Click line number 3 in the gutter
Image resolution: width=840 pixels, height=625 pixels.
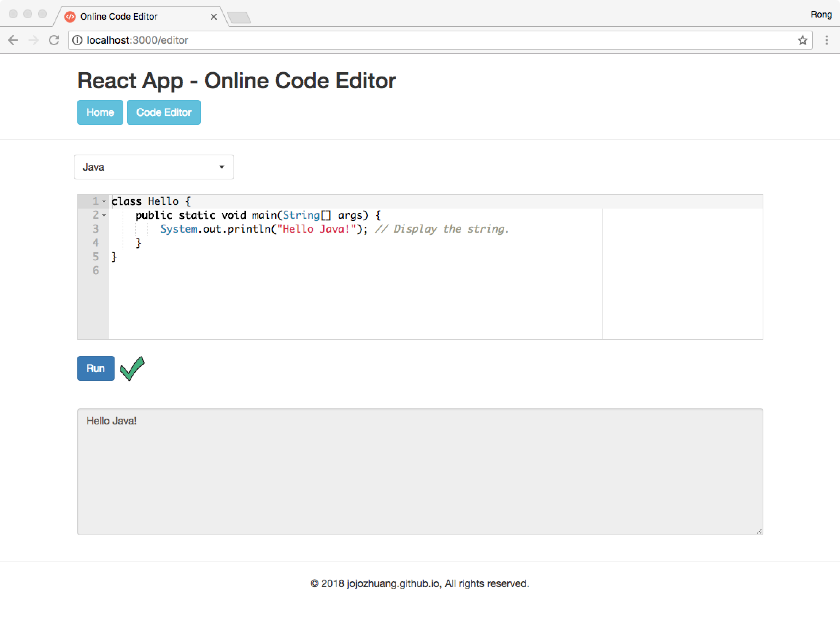(96, 229)
